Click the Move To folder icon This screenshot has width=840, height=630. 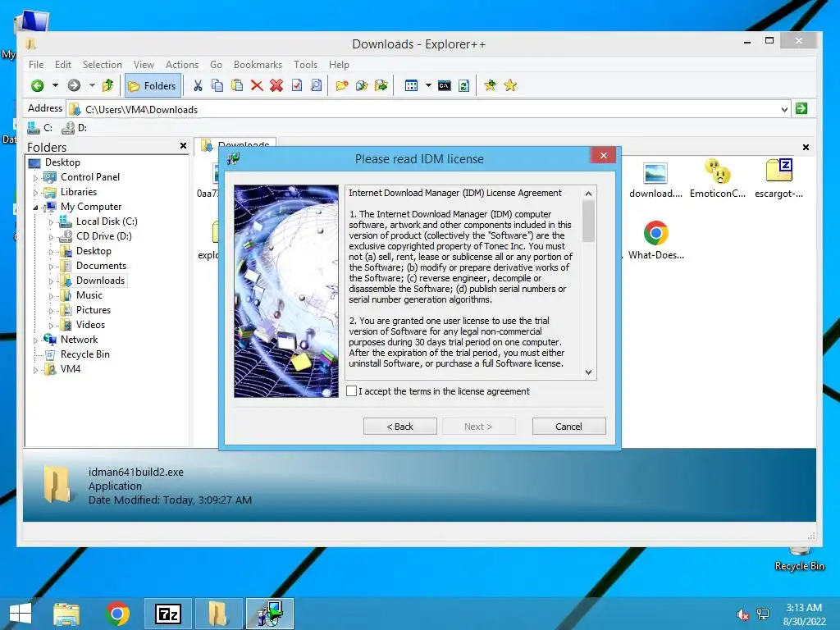point(381,85)
